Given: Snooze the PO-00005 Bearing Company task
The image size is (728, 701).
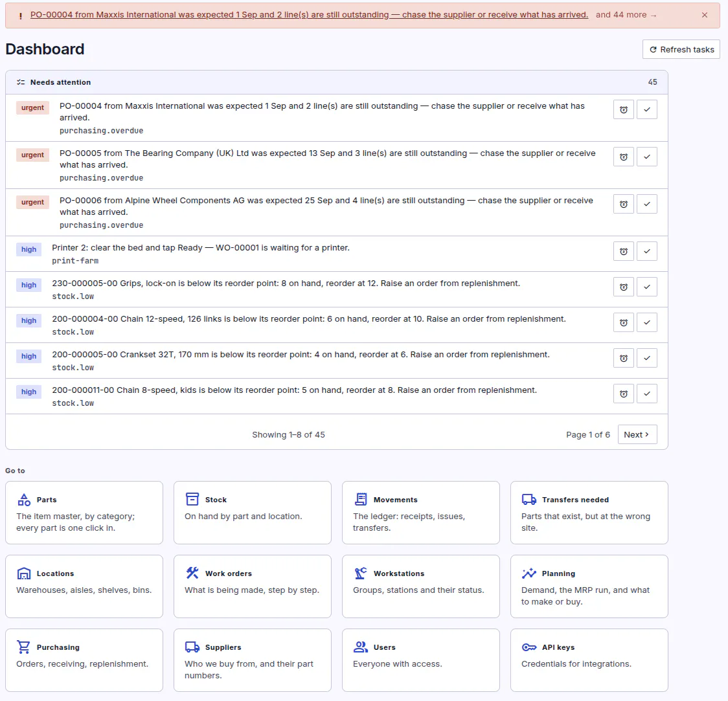Looking at the screenshot, I should point(624,157).
